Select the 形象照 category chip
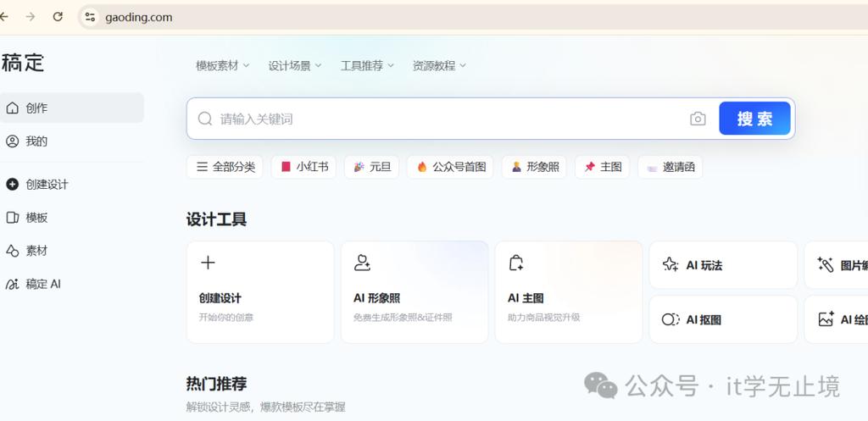 pos(534,167)
